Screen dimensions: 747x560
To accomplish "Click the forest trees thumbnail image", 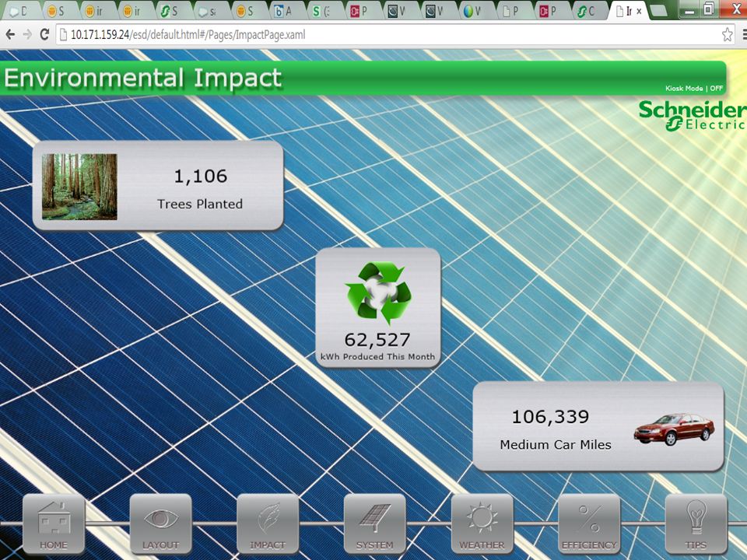I will click(79, 187).
